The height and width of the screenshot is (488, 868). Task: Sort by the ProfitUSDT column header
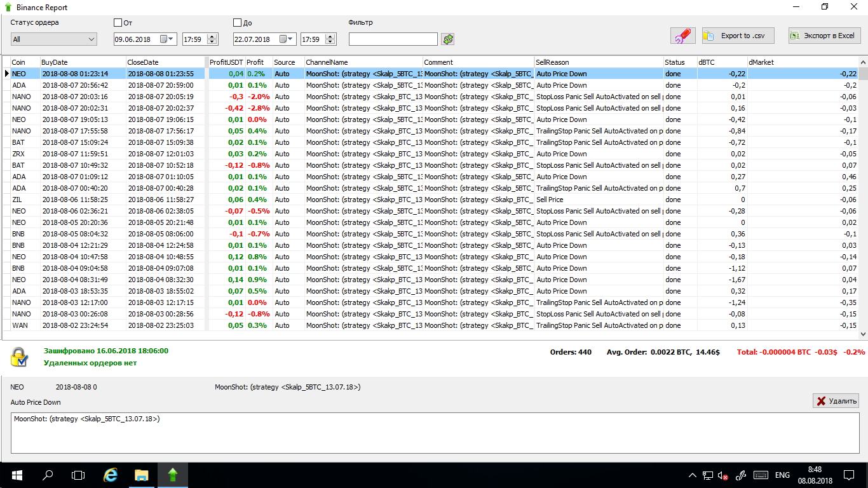[226, 62]
